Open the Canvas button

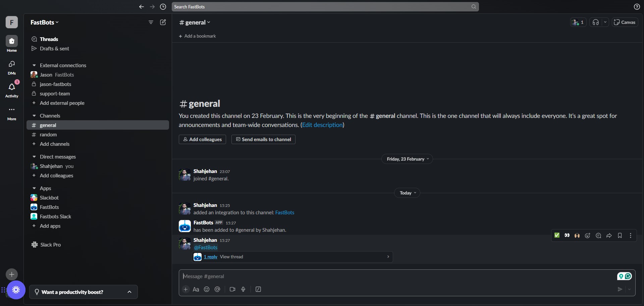pyautogui.click(x=625, y=22)
